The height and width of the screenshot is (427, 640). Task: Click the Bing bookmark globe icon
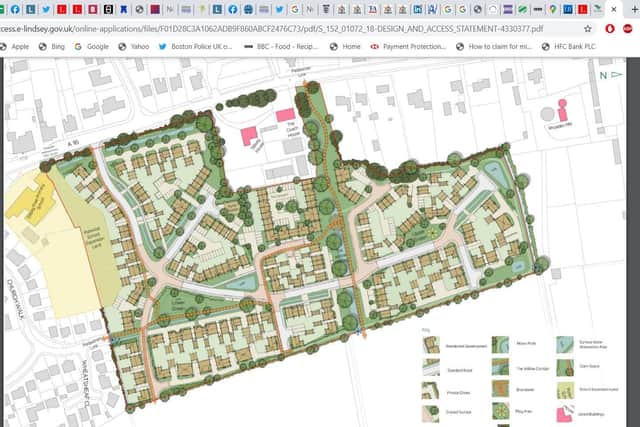click(42, 47)
